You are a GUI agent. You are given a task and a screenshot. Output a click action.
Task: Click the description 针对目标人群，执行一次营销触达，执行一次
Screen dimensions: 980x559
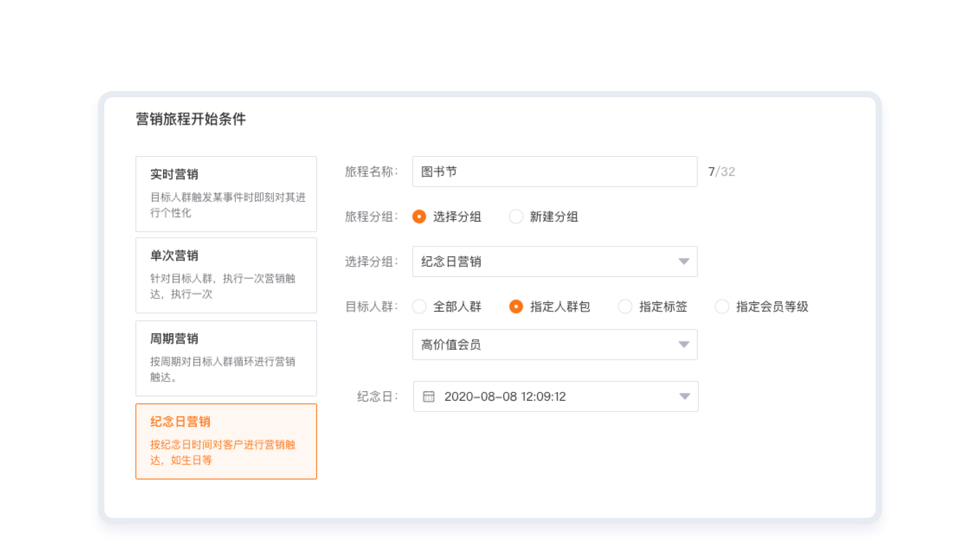click(223, 286)
